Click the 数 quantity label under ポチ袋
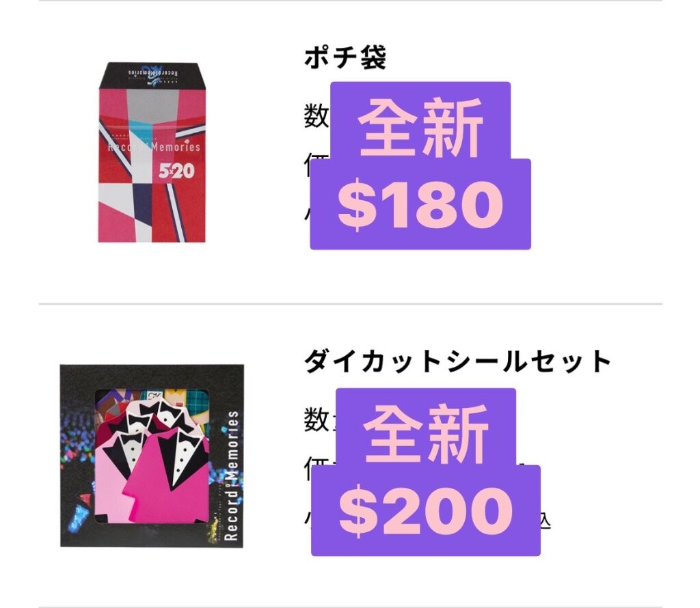 pos(317,115)
